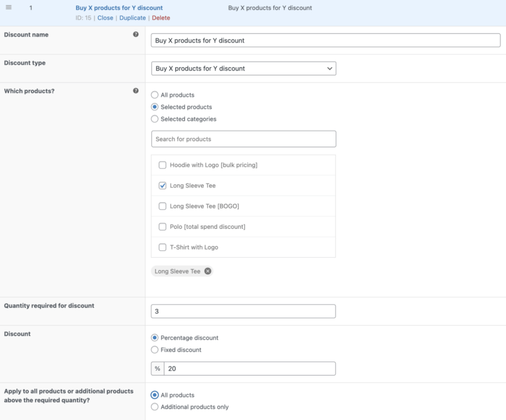
Task: Remove the Long Sleeve Tee tag chip
Action: pyautogui.click(x=208, y=271)
